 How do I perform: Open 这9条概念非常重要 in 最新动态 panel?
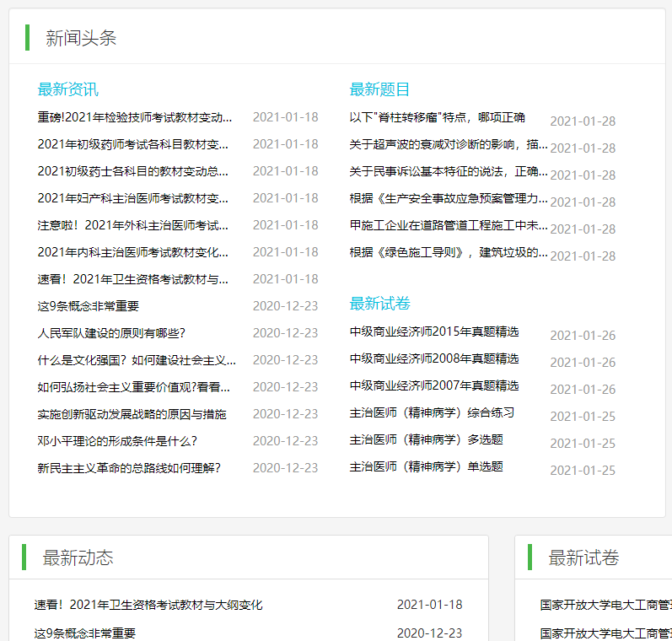[x=85, y=633]
